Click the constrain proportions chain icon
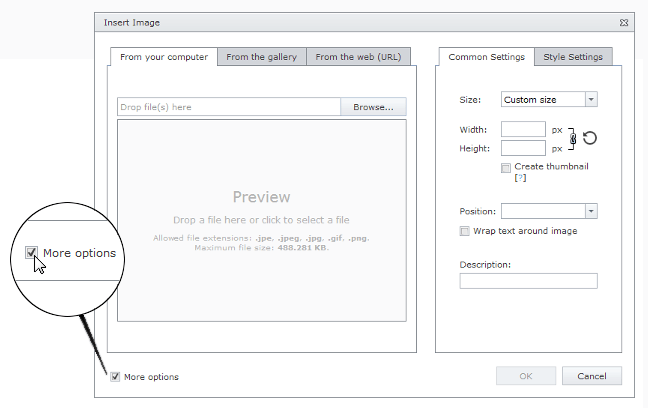This screenshot has width=648, height=408. (x=573, y=138)
